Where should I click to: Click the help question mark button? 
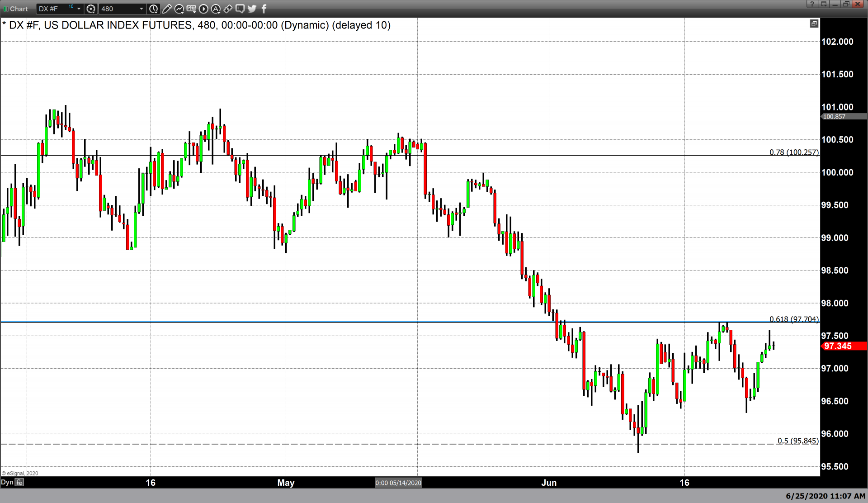point(812,4)
